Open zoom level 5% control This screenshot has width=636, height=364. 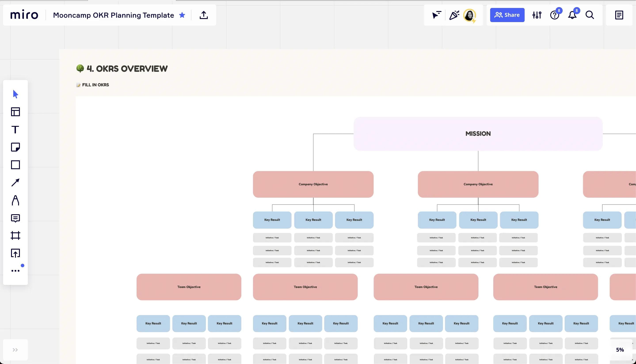(x=620, y=350)
